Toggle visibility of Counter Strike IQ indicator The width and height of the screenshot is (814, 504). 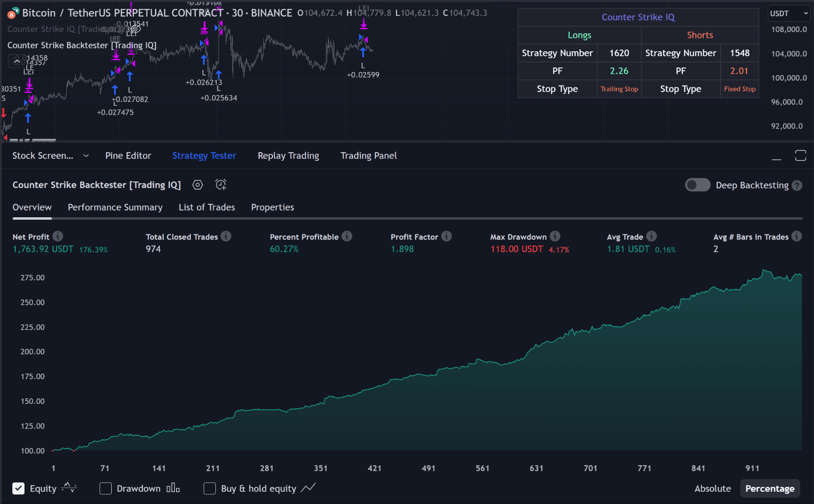(x=136, y=29)
